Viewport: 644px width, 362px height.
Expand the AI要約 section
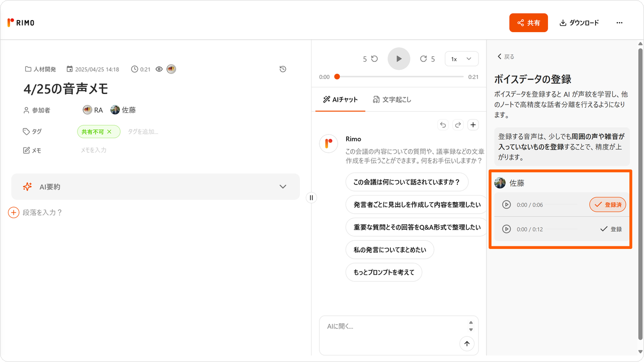coord(155,187)
